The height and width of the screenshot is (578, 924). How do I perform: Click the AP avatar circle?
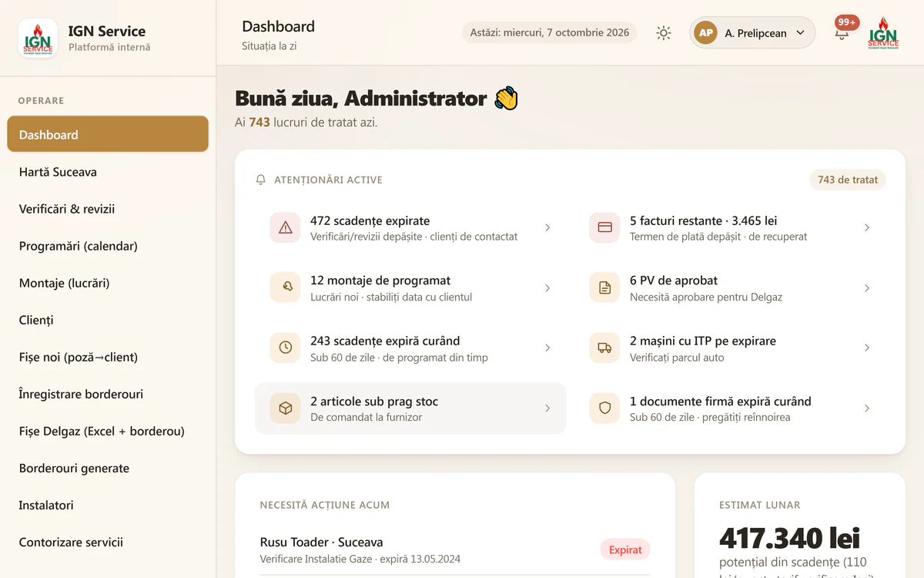tap(705, 33)
